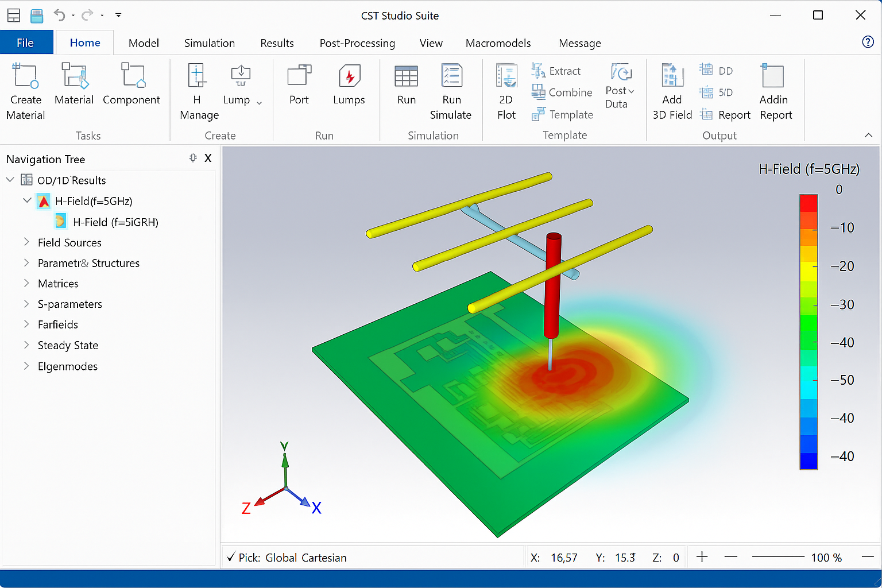Open the Message tab
Image resolution: width=882 pixels, height=588 pixels.
point(579,43)
